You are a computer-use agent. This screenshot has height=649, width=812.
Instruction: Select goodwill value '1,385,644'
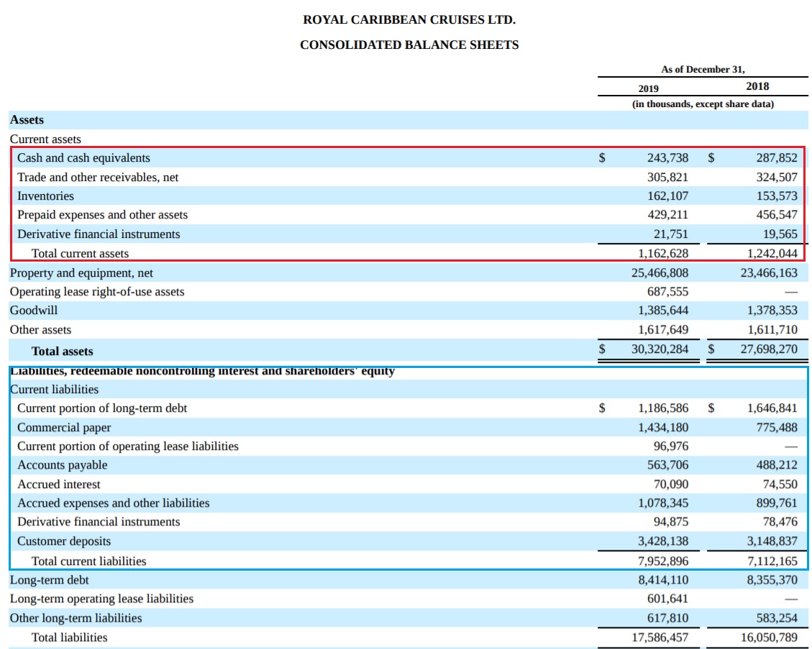tap(663, 310)
